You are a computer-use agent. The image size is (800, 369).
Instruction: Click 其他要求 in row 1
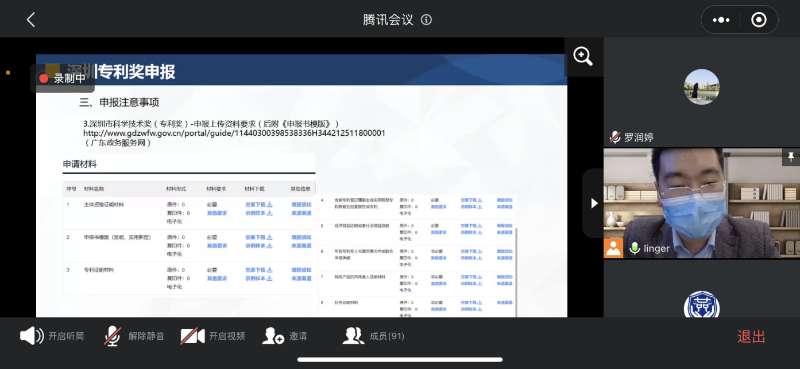(217, 213)
